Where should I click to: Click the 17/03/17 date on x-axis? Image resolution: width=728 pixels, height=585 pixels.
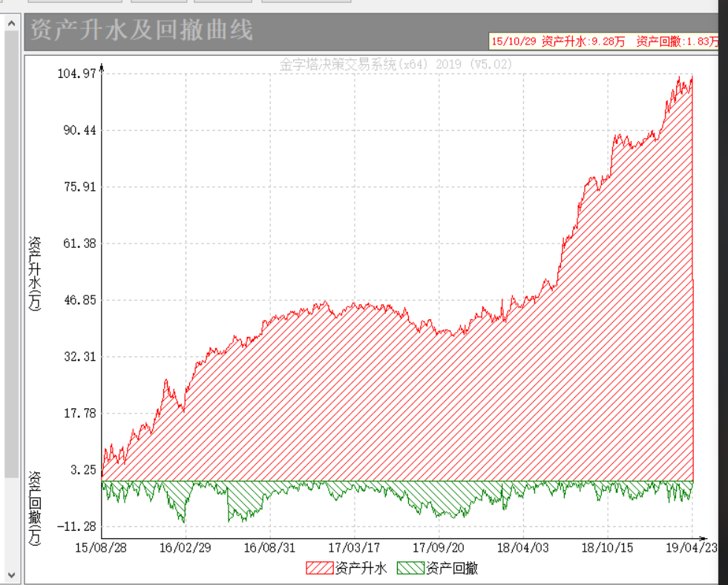pos(354,548)
